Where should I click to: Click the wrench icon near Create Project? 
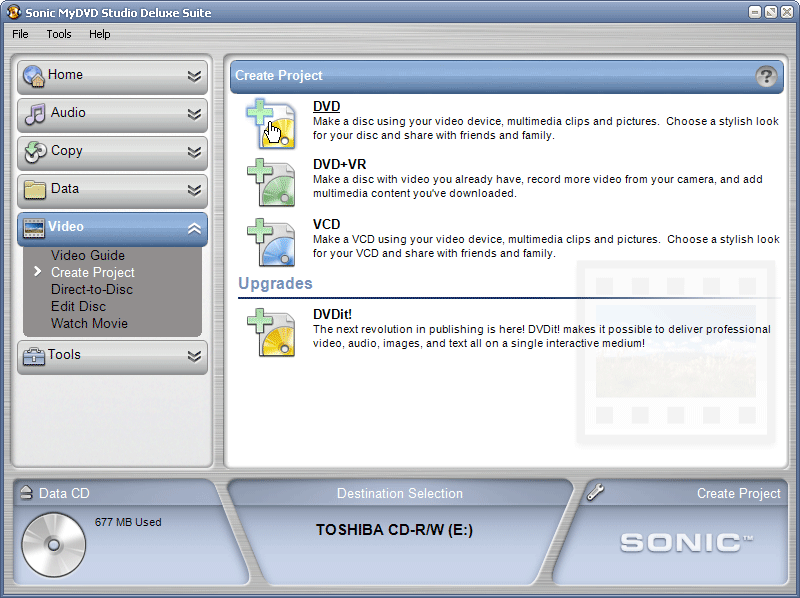595,492
